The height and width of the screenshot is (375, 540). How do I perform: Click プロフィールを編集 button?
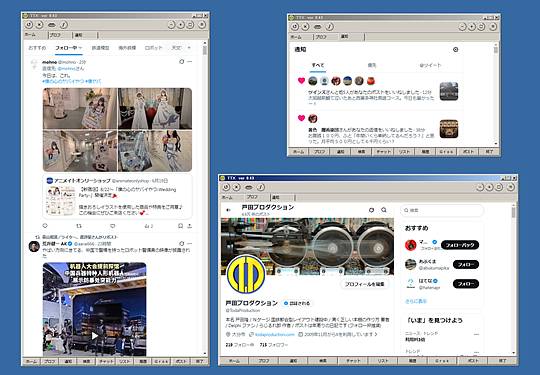(x=364, y=284)
